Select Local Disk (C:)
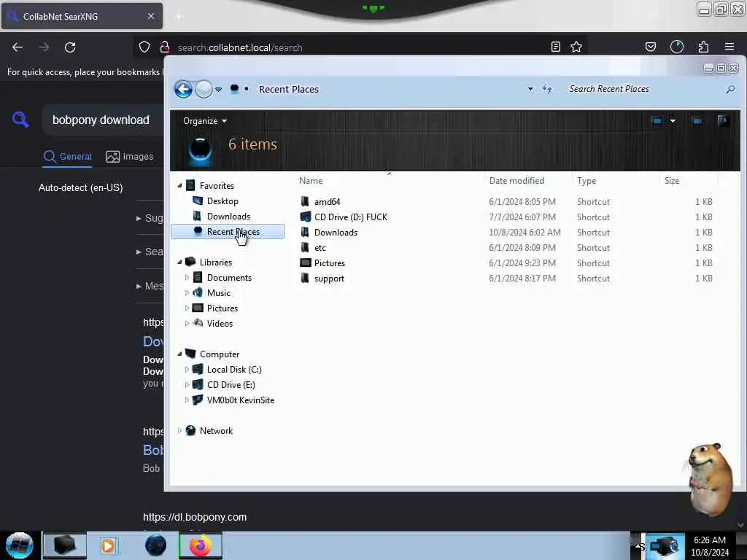This screenshot has height=560, width=747. tap(234, 370)
